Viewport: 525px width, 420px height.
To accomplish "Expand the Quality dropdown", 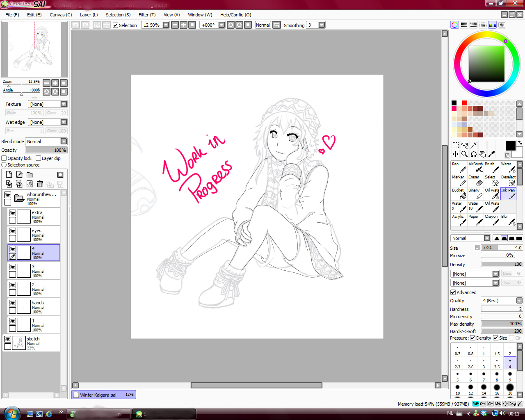I will click(x=519, y=301).
